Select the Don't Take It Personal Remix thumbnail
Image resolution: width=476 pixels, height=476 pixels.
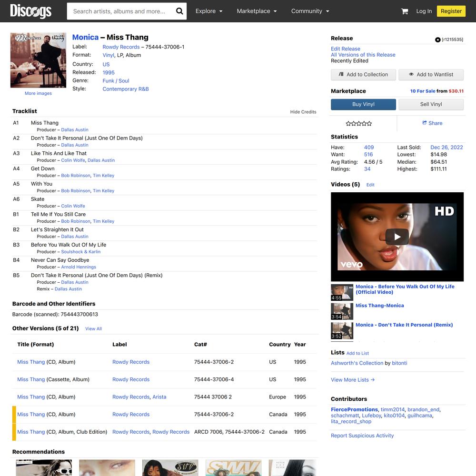tap(342, 331)
